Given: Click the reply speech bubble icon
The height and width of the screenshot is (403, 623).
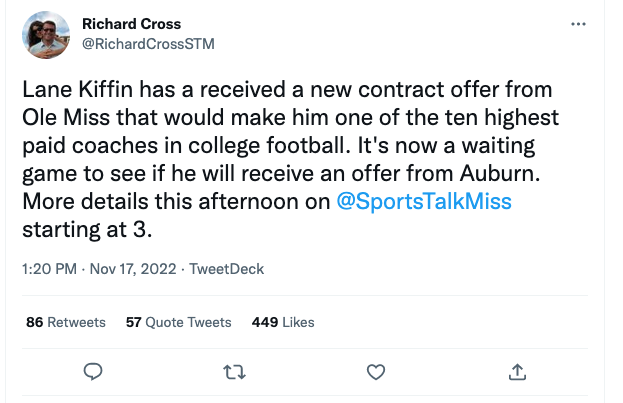Looking at the screenshot, I should pyautogui.click(x=93, y=372).
